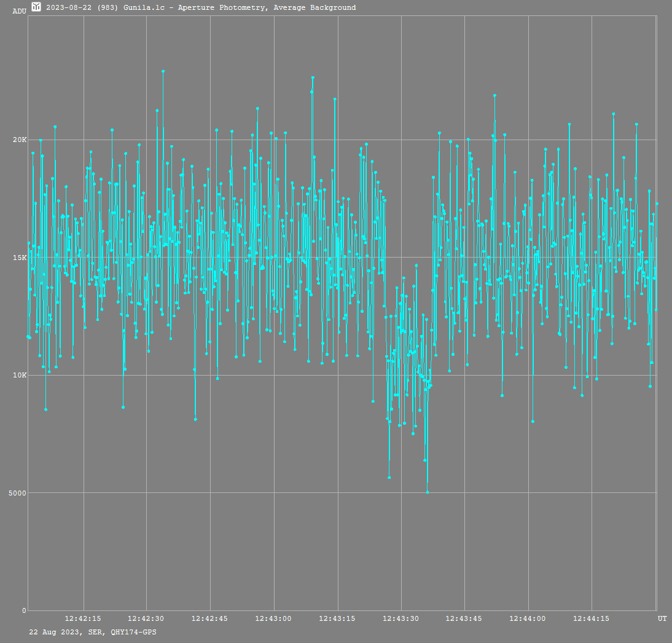Image resolution: width=672 pixels, height=643 pixels.
Task: Click the '12:44:00' time label
Action: pyautogui.click(x=528, y=618)
